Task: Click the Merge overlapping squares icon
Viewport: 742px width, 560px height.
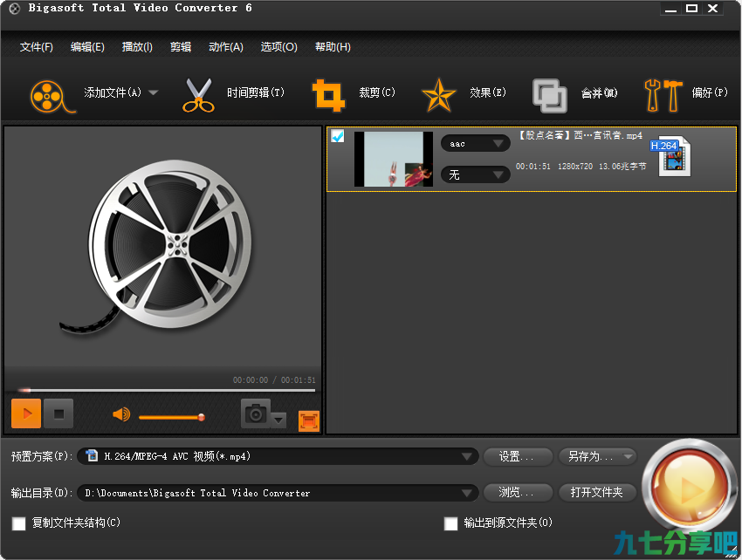Action: (549, 96)
